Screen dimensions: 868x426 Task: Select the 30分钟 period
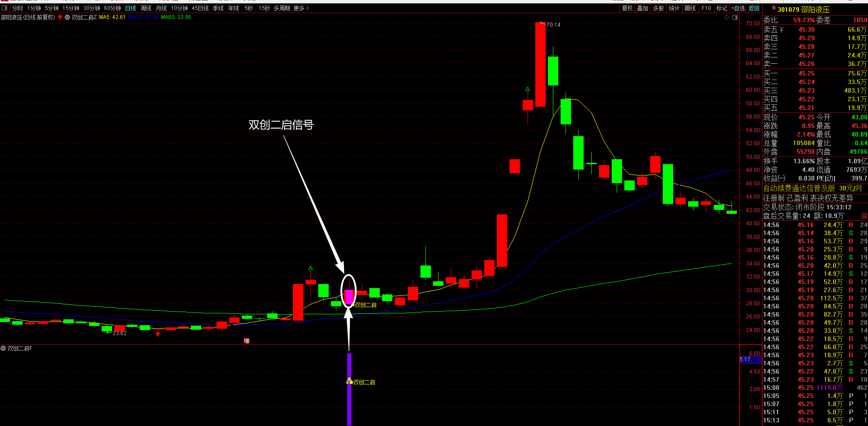click(92, 8)
